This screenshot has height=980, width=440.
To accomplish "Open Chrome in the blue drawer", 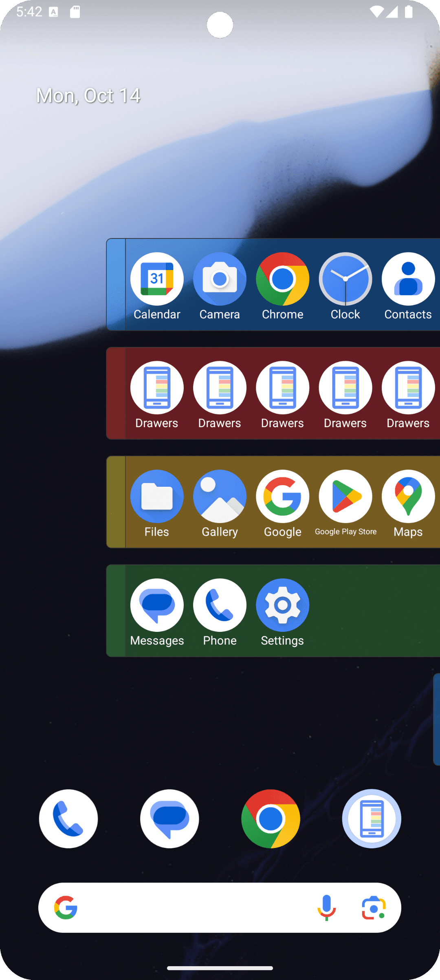I will (x=282, y=286).
